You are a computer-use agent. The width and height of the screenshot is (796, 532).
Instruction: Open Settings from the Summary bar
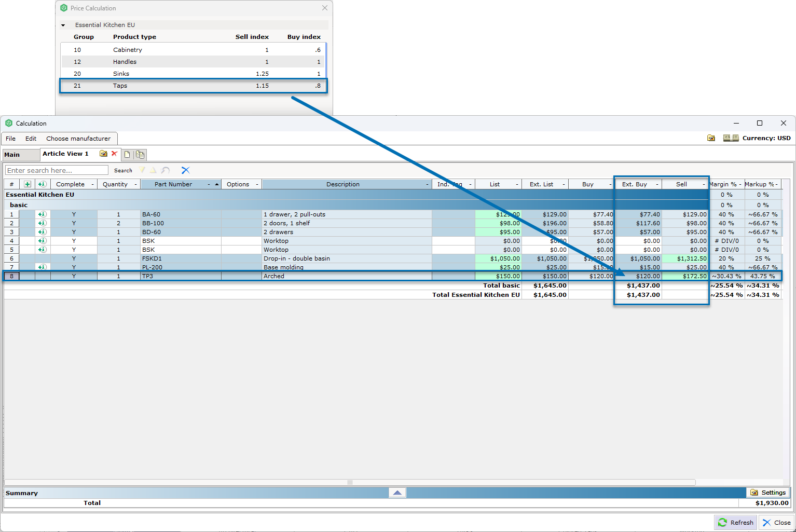[x=768, y=492]
